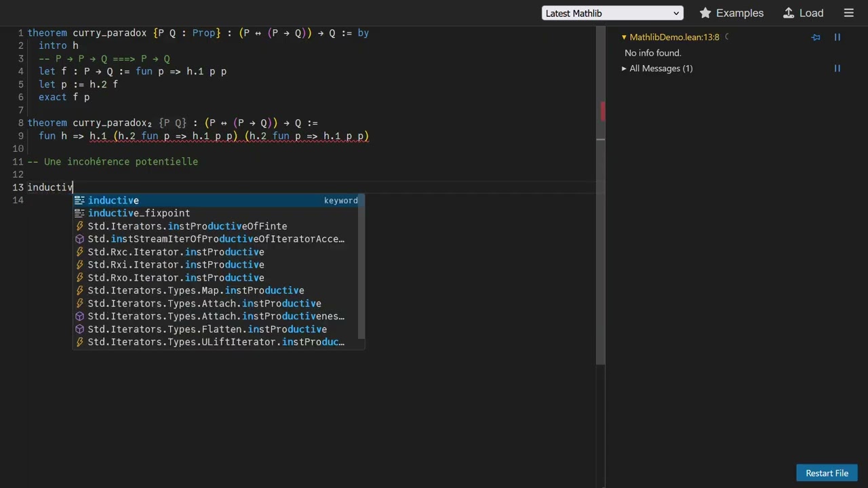
Task: Open the hamburger menu icon
Action: (x=848, y=13)
